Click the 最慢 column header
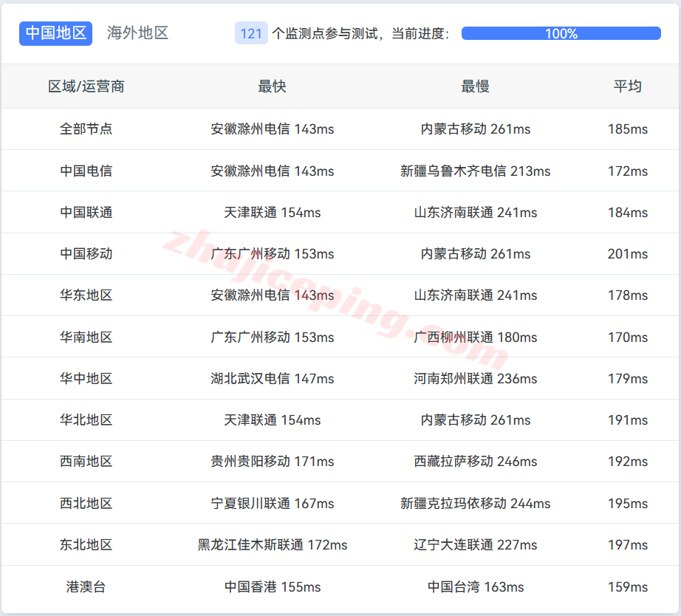The width and height of the screenshot is (681, 616). pos(475,86)
